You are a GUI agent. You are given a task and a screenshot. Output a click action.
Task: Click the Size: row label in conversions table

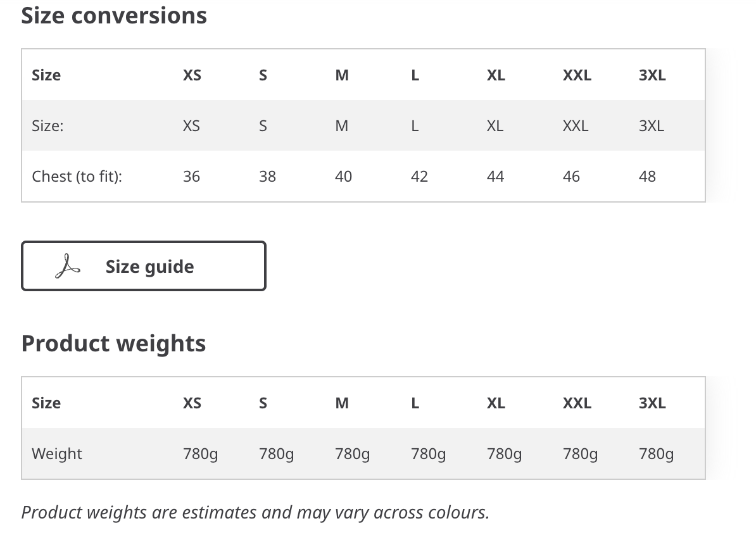[x=47, y=126]
